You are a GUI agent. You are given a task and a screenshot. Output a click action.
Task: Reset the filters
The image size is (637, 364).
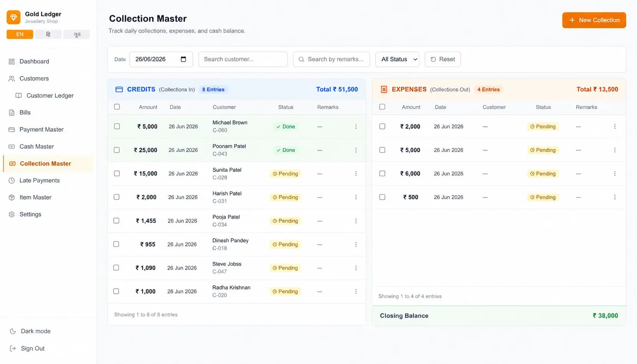point(443,60)
